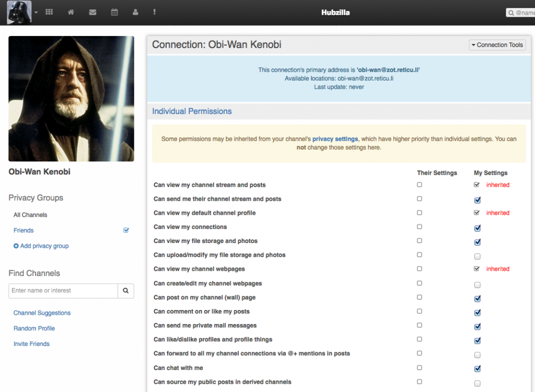
Task: Select All Channels privacy group
Action: (x=30, y=215)
